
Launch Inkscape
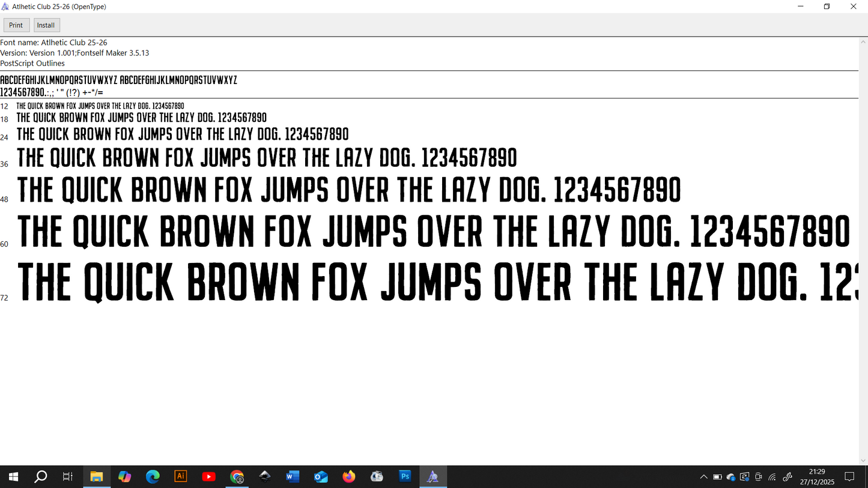pos(264,476)
